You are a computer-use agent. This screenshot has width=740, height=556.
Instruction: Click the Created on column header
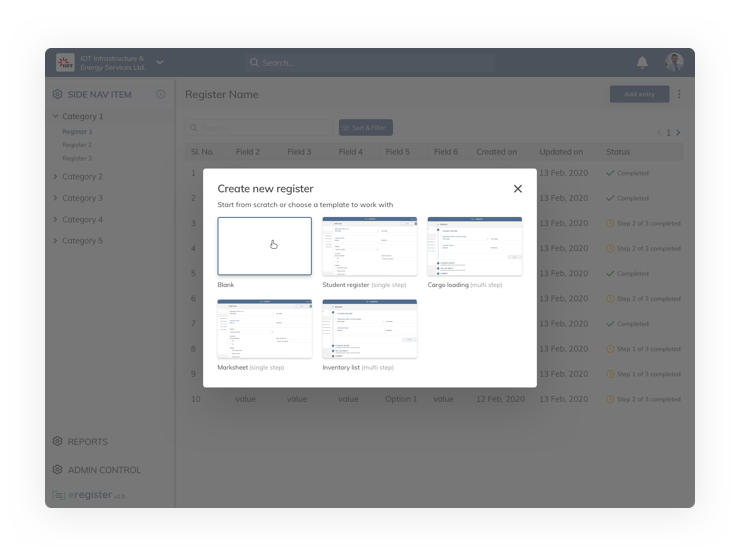(496, 152)
